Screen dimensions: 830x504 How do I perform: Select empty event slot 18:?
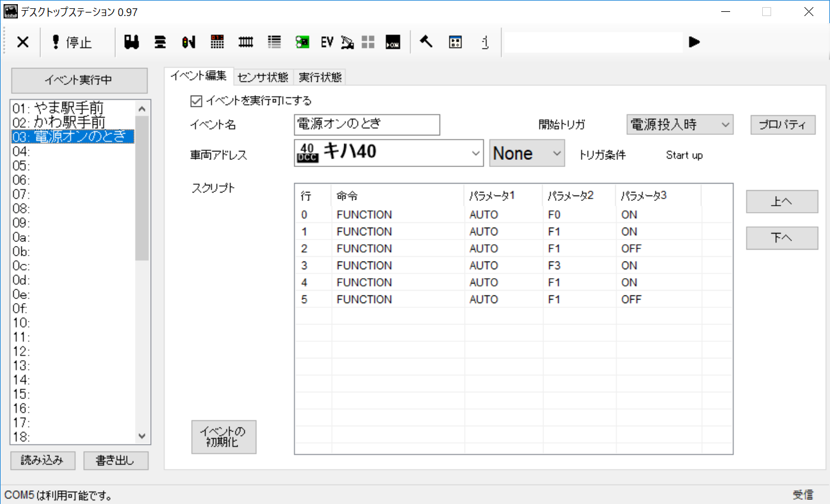tap(73, 437)
